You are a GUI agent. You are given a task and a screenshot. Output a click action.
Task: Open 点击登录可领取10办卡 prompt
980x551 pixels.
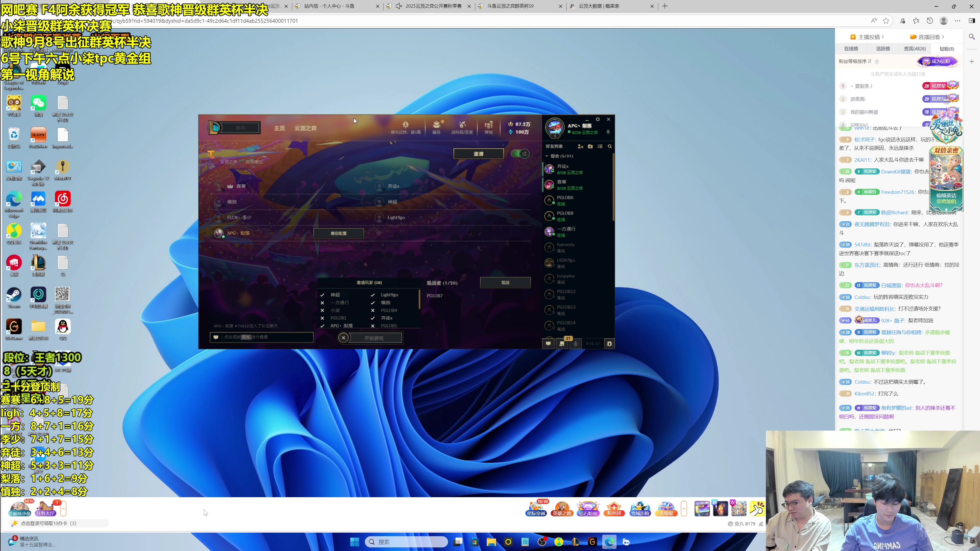[59, 523]
